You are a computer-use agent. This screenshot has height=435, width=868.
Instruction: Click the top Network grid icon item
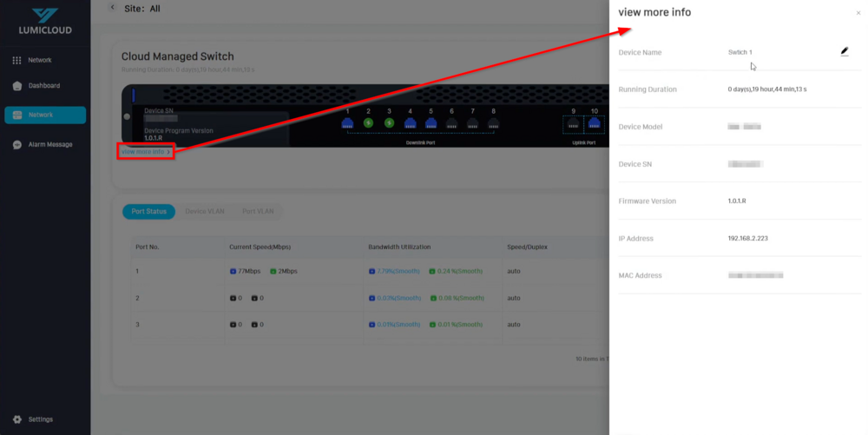40,60
